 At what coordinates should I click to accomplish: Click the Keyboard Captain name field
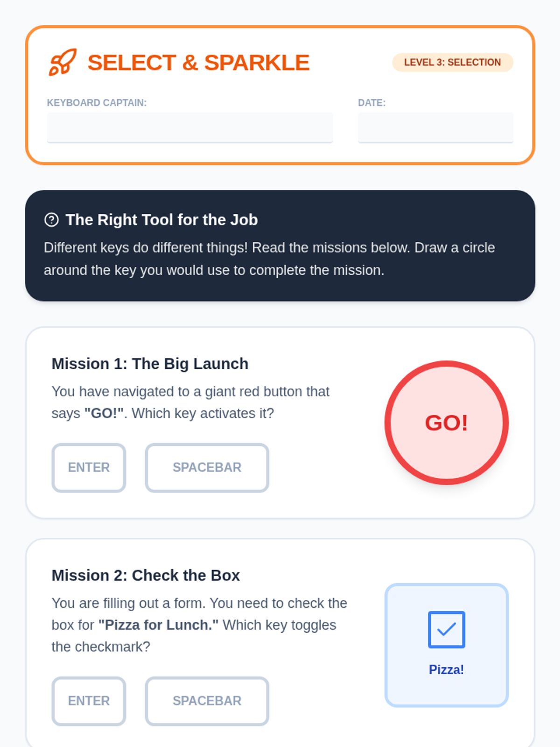point(190,127)
